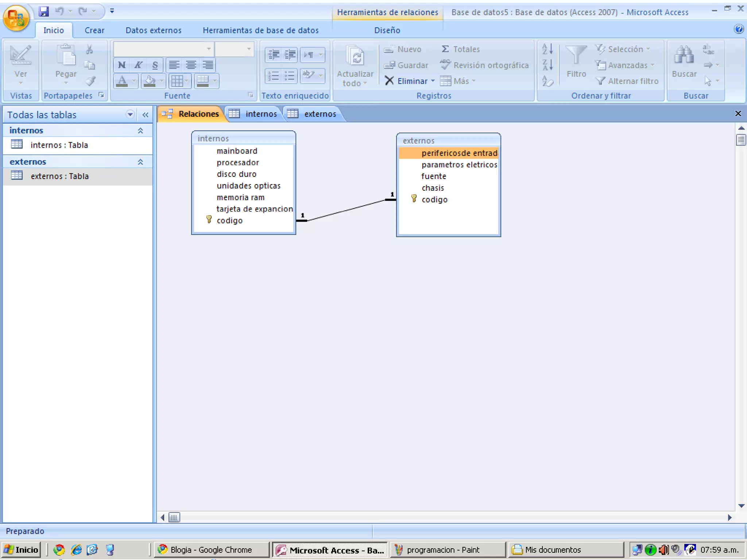This screenshot has height=560, width=747.
Task: Switch to the Crear ribbon tab
Action: click(94, 30)
